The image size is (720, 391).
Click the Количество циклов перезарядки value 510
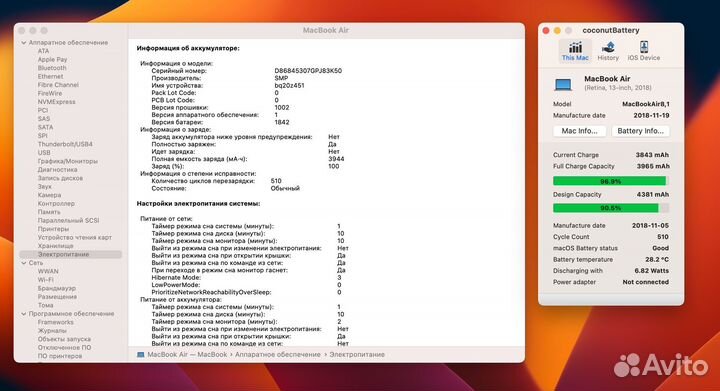click(x=276, y=181)
